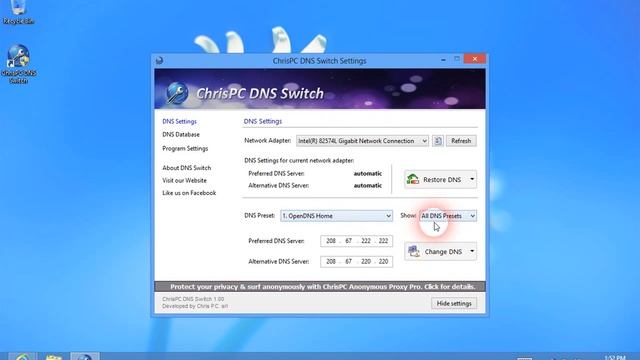This screenshot has width=640, height=360.
Task: Click the Restore DNS shield icon
Action: point(413,179)
